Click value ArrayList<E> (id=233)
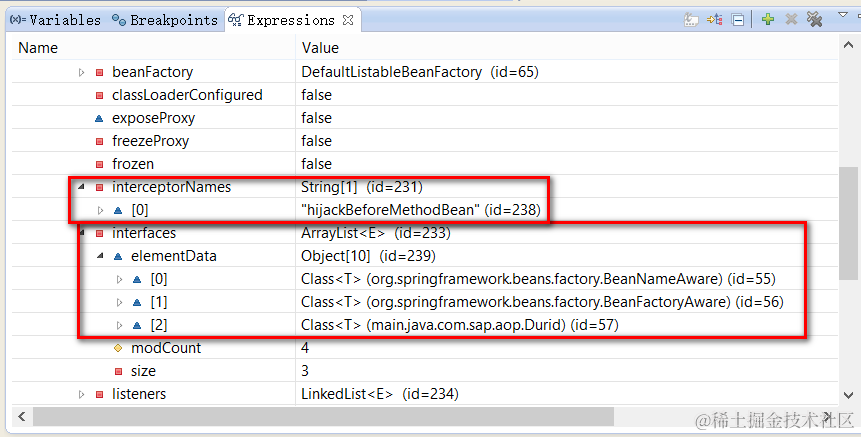 [x=376, y=233]
